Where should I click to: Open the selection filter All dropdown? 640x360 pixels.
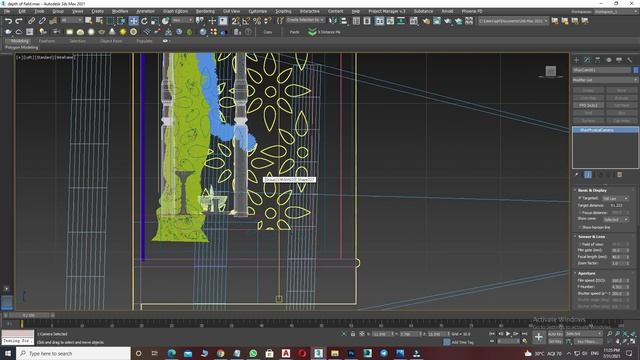coord(71,20)
